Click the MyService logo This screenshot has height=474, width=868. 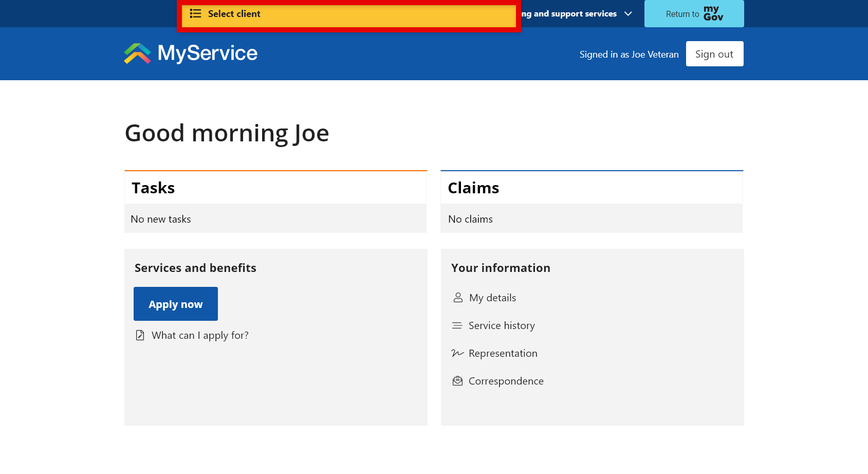pos(190,53)
